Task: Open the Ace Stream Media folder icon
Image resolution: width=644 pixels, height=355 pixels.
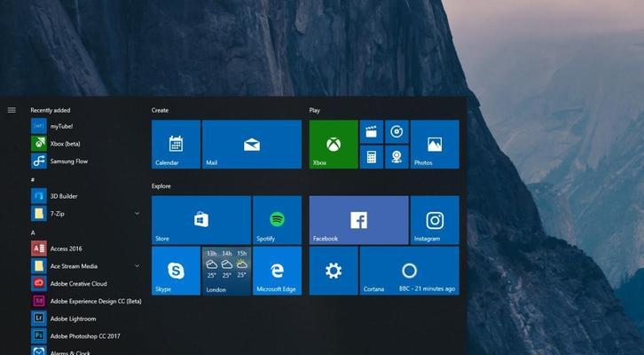Action: pos(39,266)
